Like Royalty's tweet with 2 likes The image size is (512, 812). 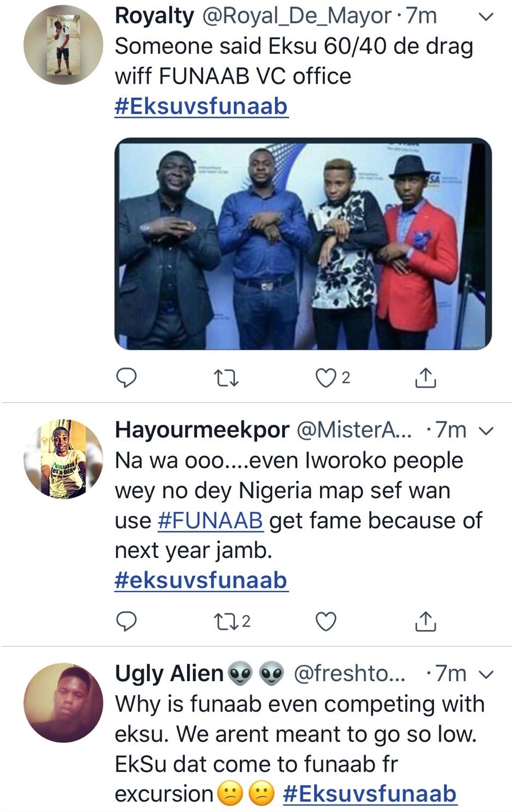(x=326, y=378)
